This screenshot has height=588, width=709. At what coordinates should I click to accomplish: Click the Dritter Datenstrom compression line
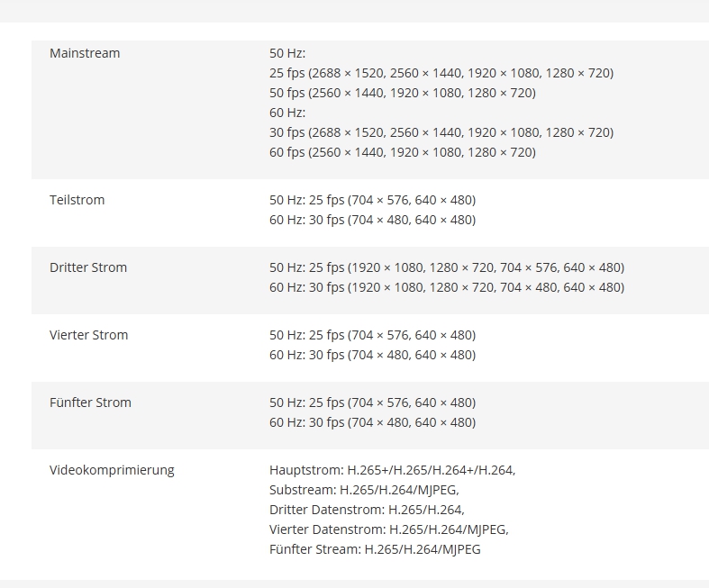pos(367,510)
